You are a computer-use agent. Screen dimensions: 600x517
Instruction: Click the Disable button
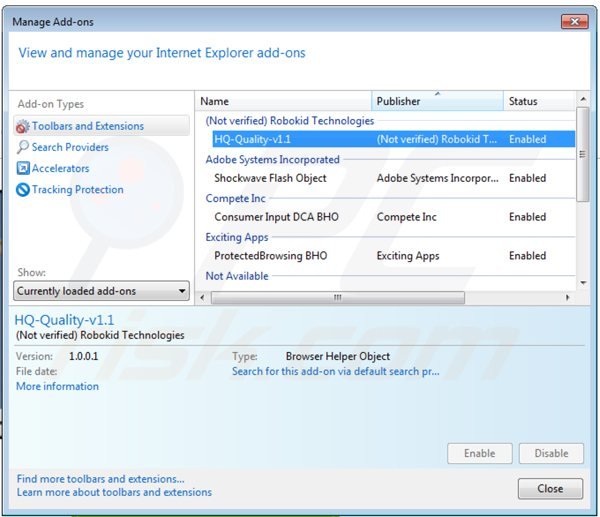pyautogui.click(x=551, y=453)
